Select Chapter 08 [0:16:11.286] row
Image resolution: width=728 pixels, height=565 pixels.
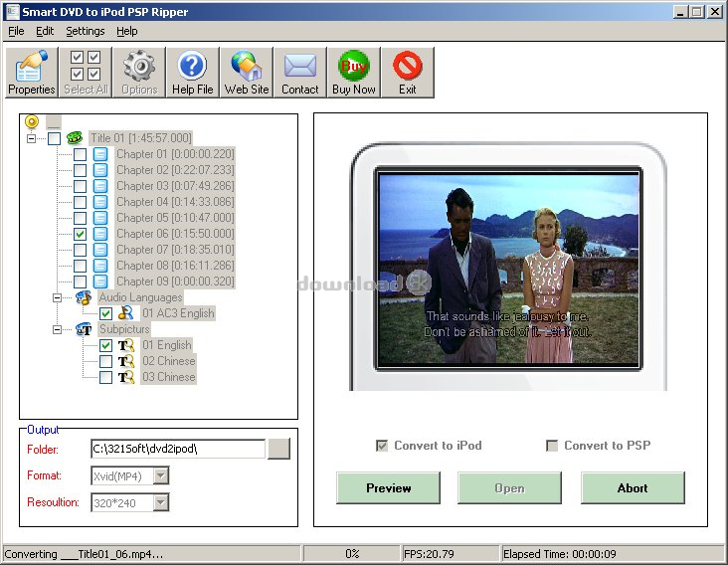175,266
